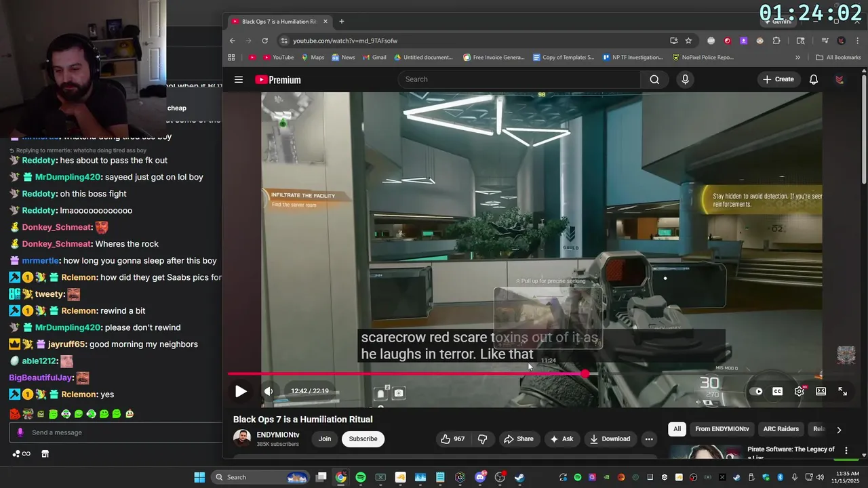Open YouTube notifications bell
This screenshot has width=868, height=488.
(814, 79)
